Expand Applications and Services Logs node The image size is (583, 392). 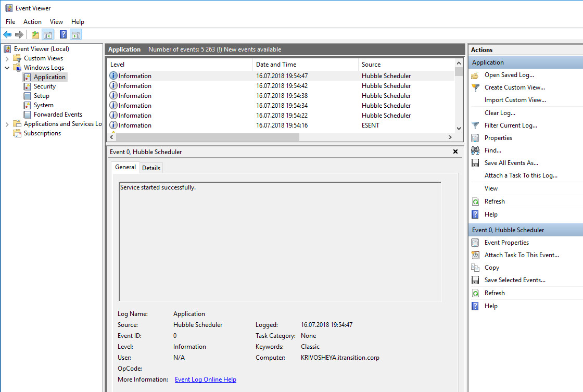tap(7, 124)
